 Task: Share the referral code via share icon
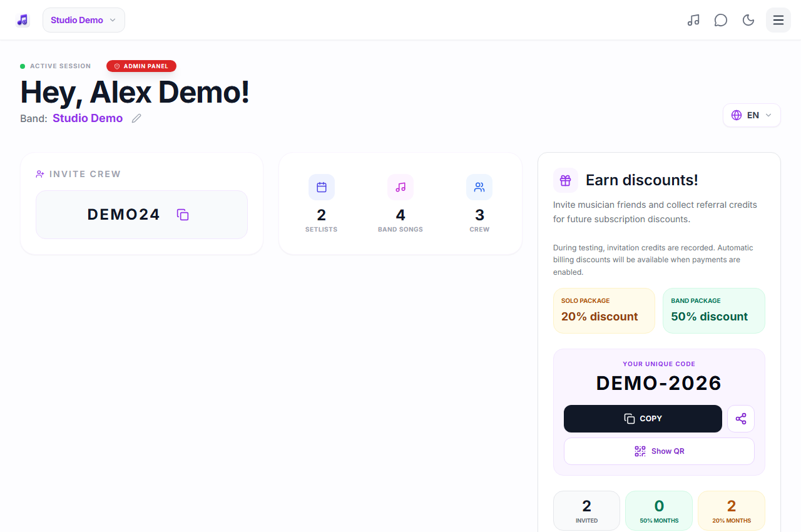[x=741, y=419]
